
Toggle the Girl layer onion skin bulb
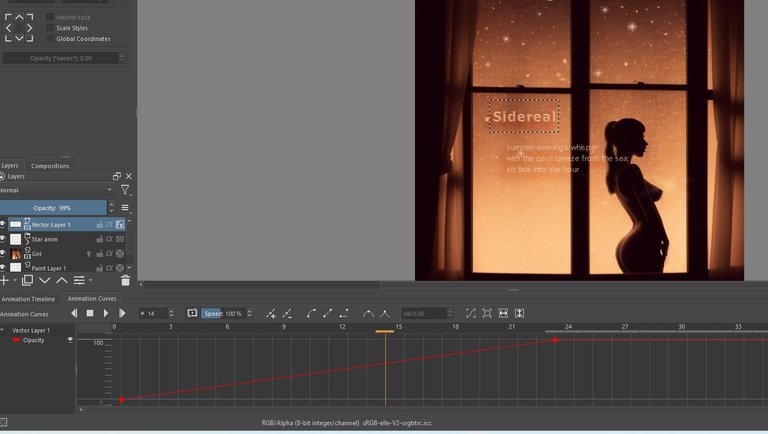coord(89,254)
